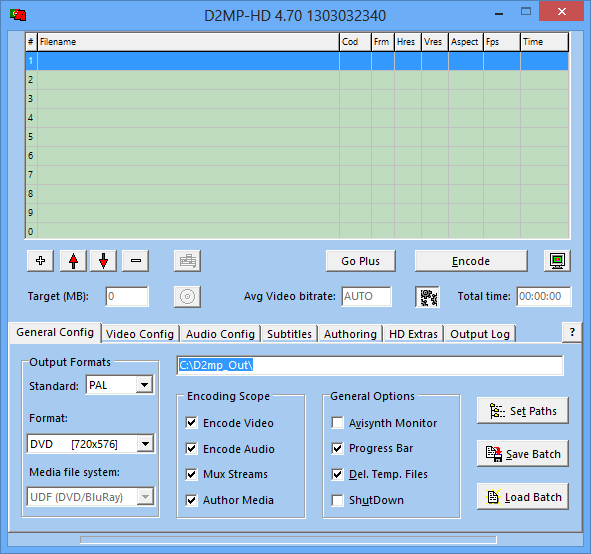Open the bitrate calculator icon button
Viewport: 591px width, 554px height.
click(x=427, y=297)
